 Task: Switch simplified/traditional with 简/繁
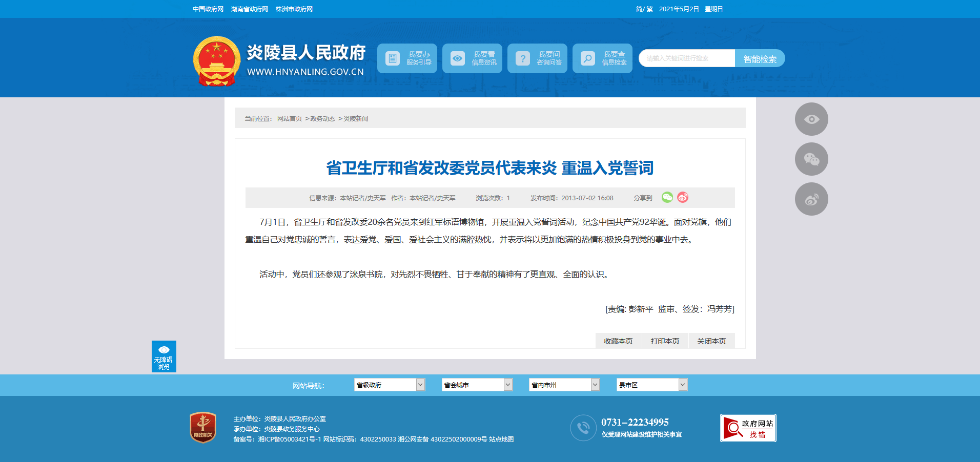644,9
